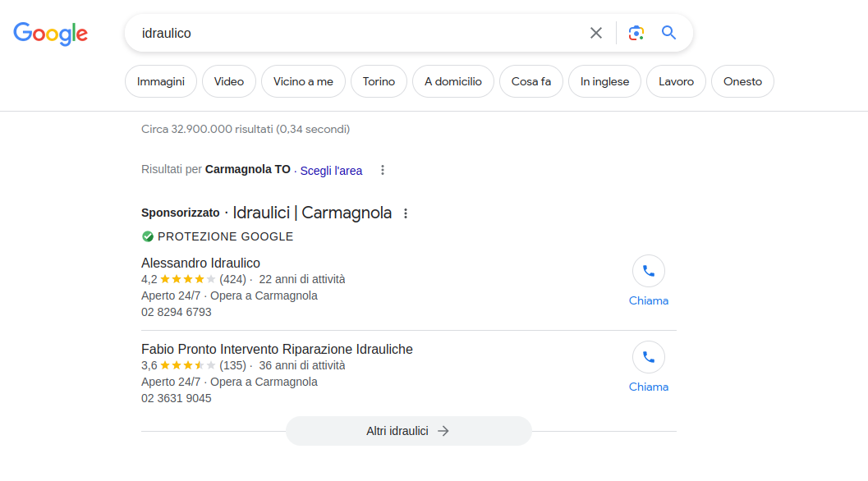Click 'Carmagnola TO' location text
868x481 pixels.
click(x=247, y=169)
